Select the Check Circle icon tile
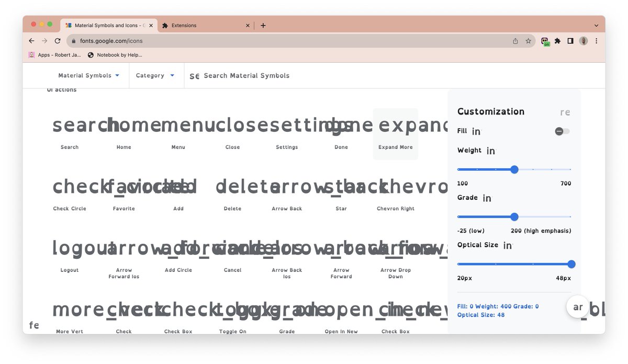The height and width of the screenshot is (364, 628). click(70, 196)
